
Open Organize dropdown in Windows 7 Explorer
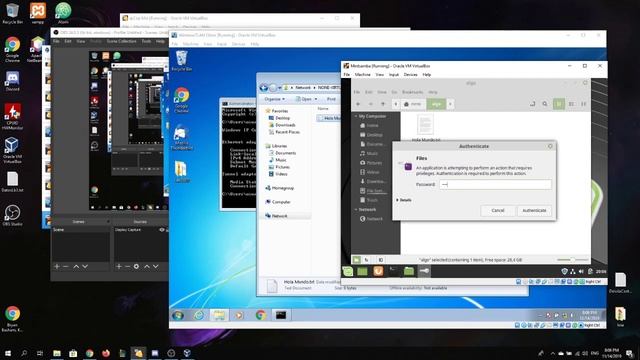click(274, 99)
